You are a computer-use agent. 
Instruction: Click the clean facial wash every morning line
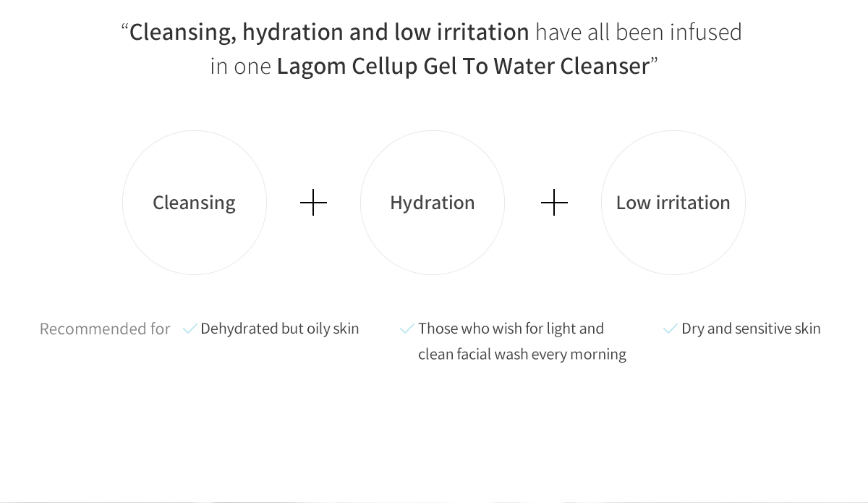[522, 355]
